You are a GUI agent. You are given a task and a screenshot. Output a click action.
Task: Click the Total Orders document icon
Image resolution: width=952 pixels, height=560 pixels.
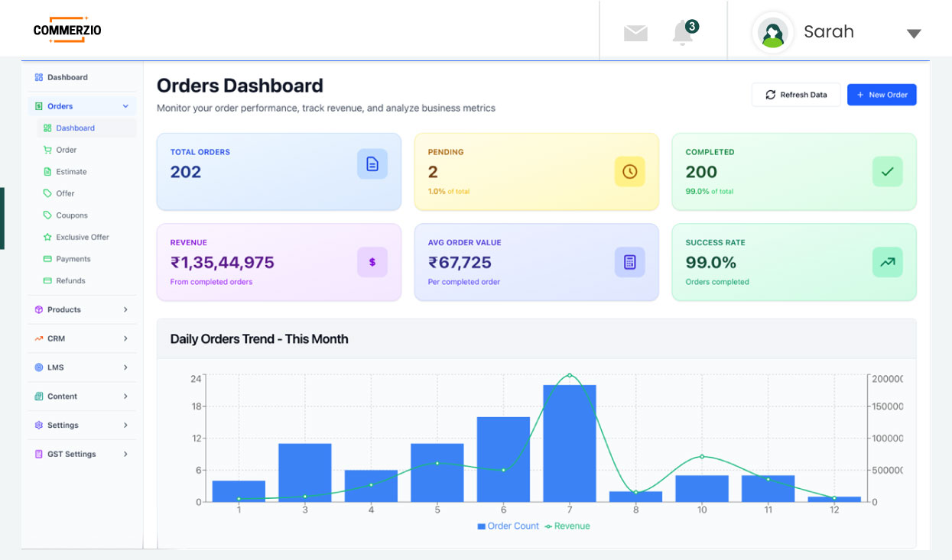point(372,164)
